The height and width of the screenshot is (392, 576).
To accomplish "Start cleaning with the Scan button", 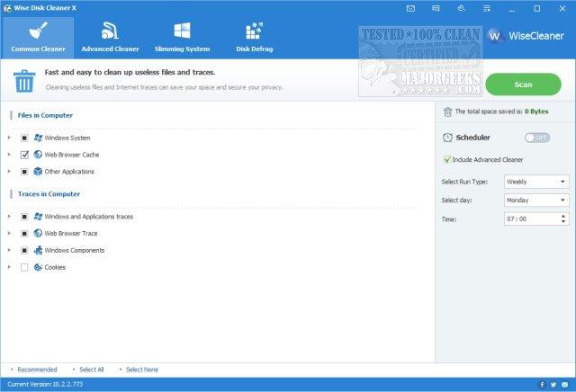I will [523, 85].
